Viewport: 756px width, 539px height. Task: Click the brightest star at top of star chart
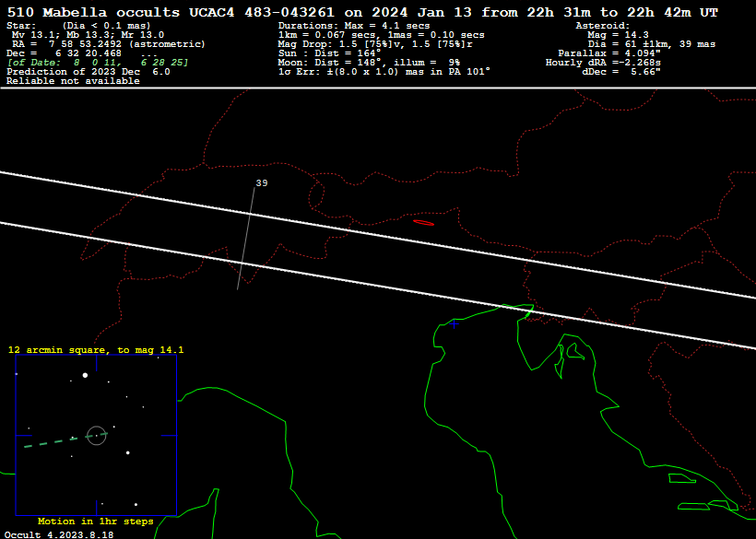click(x=86, y=375)
